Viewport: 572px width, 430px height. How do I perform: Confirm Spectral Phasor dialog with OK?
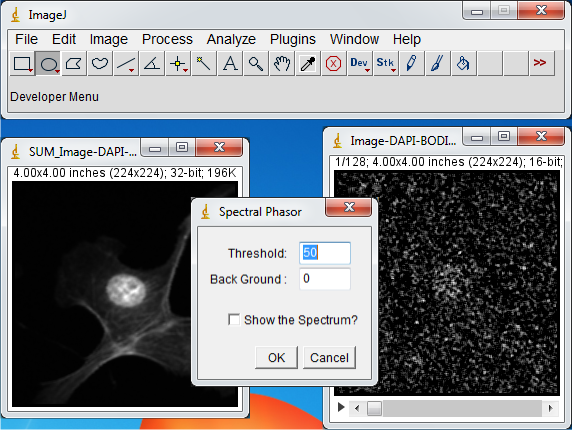click(x=277, y=357)
